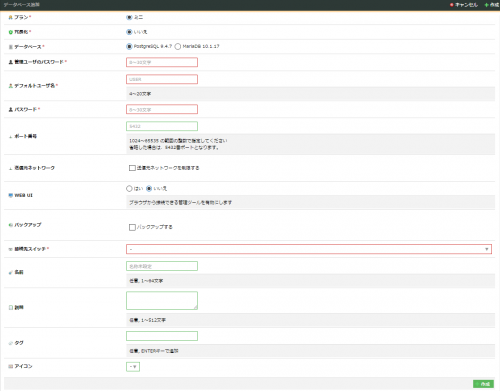Click the pencil icon beside 名前 label

click(x=10, y=272)
